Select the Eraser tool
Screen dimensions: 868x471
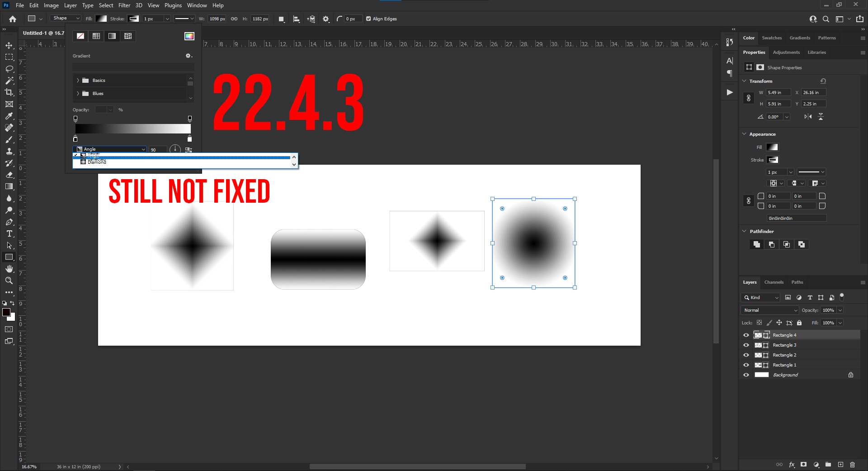tap(9, 175)
